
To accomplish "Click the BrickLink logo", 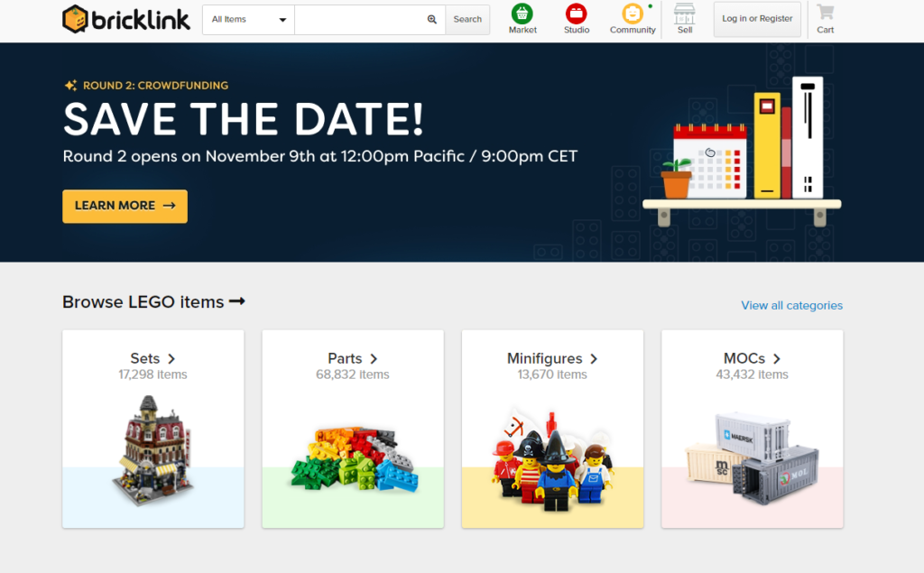I will tap(126, 19).
